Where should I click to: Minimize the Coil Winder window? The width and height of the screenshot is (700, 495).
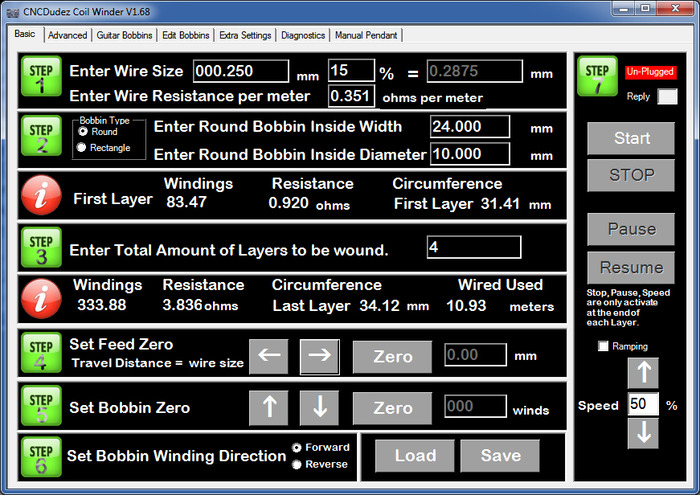(623, 8)
